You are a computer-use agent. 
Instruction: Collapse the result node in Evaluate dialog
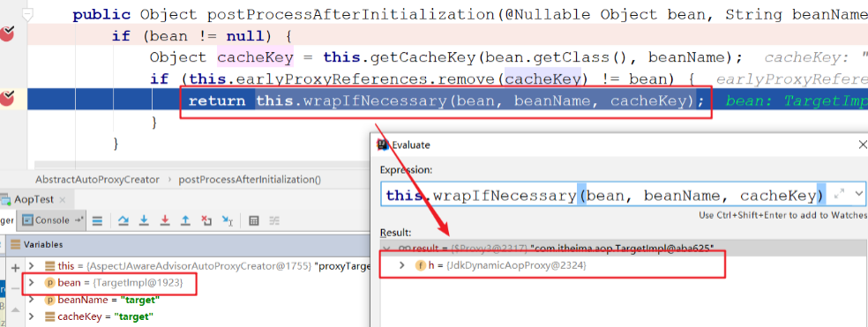387,248
